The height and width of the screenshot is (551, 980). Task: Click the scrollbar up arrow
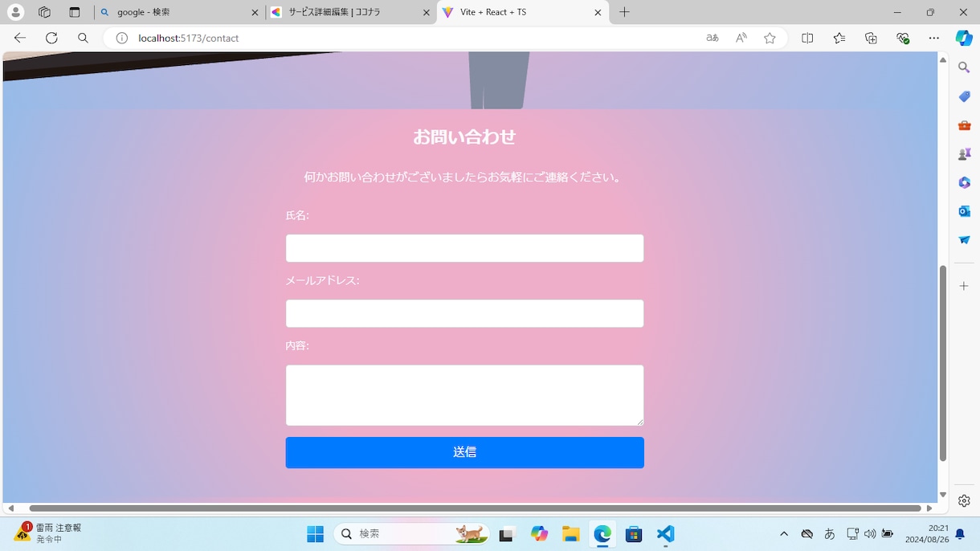[943, 59]
